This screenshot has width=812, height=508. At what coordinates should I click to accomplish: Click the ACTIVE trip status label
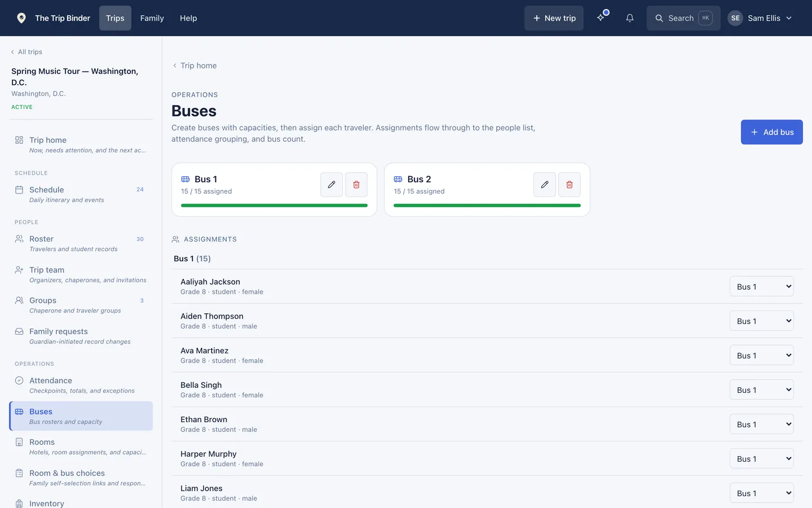click(x=22, y=107)
